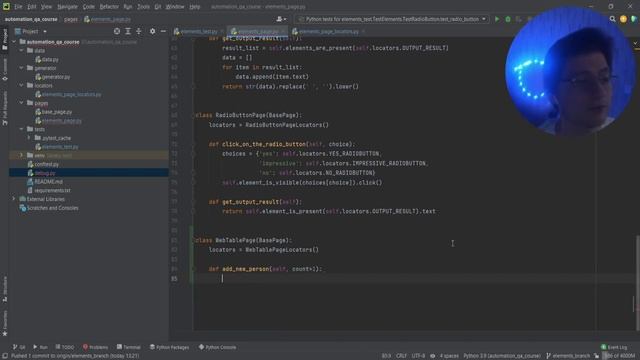
Task: Open the Pull Requests tool window stripe
Action: 4,108
